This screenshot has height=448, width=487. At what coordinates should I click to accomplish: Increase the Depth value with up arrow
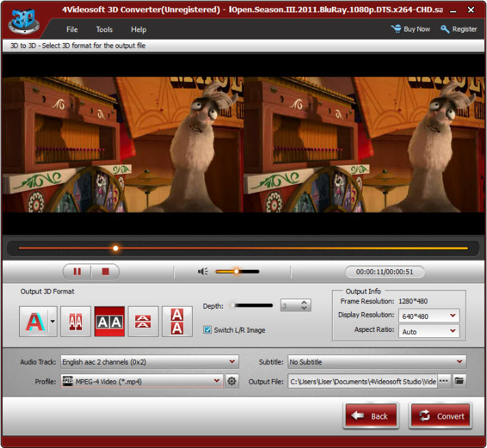tap(304, 302)
